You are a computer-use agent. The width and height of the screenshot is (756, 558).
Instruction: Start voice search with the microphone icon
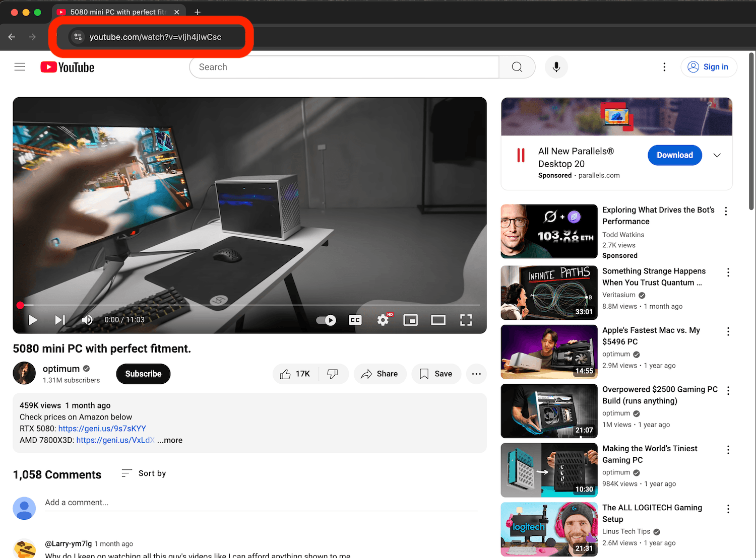pos(556,66)
